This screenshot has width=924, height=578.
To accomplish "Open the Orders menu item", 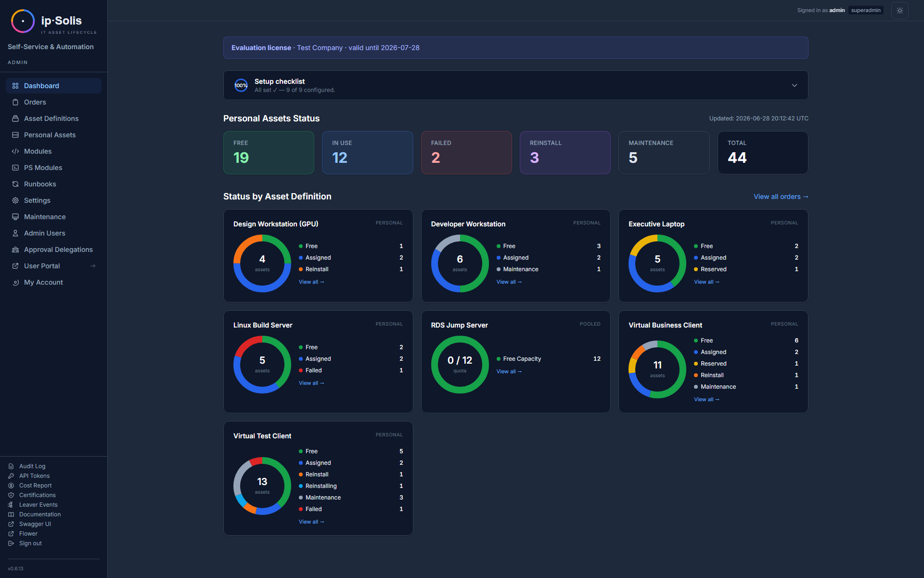I will pyautogui.click(x=53, y=102).
